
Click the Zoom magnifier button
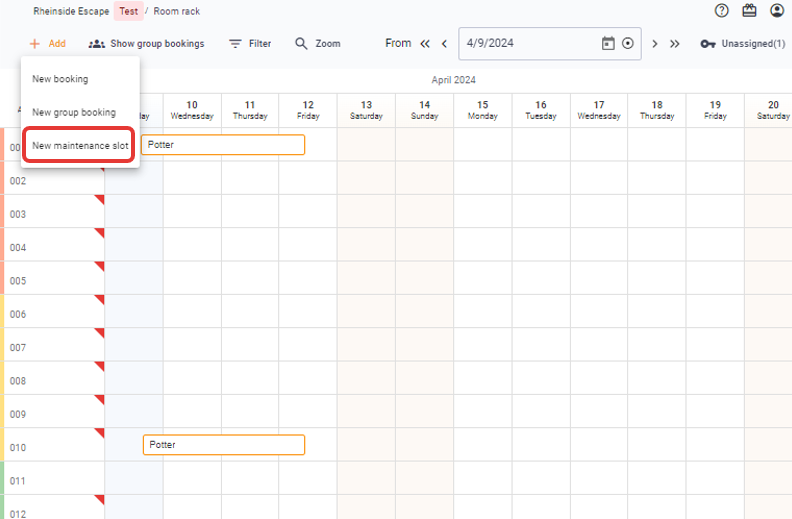(317, 44)
